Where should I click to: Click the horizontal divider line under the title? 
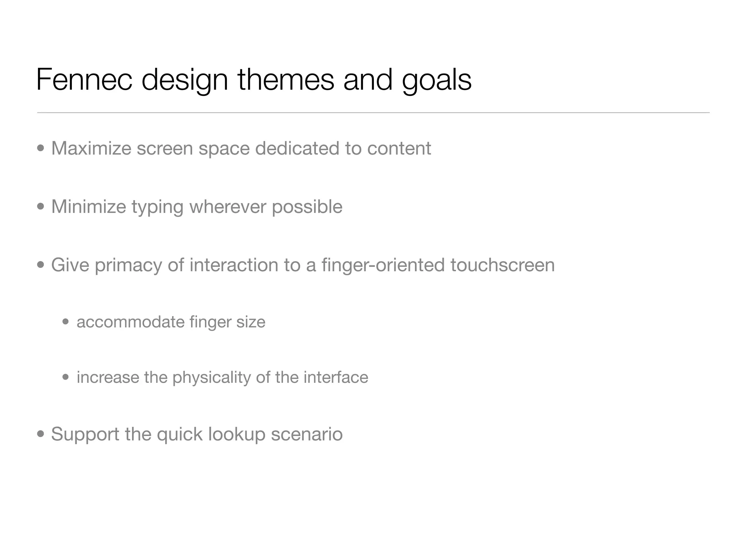tap(373, 113)
